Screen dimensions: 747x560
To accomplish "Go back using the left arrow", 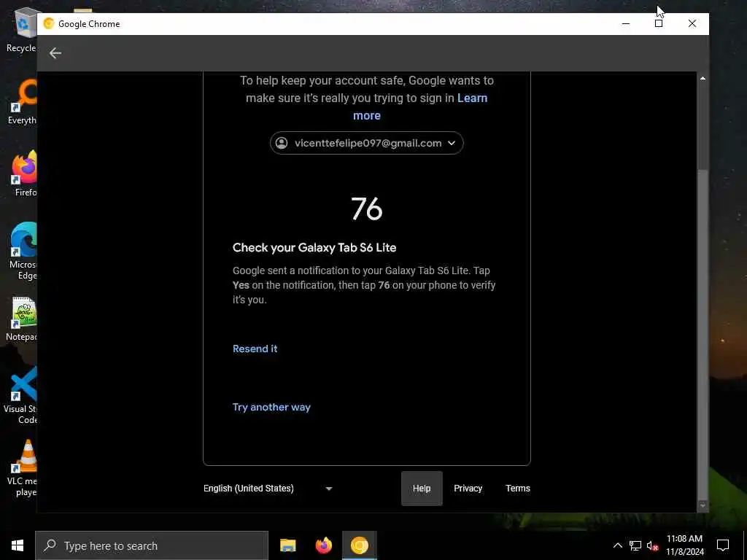I will pyautogui.click(x=55, y=52).
